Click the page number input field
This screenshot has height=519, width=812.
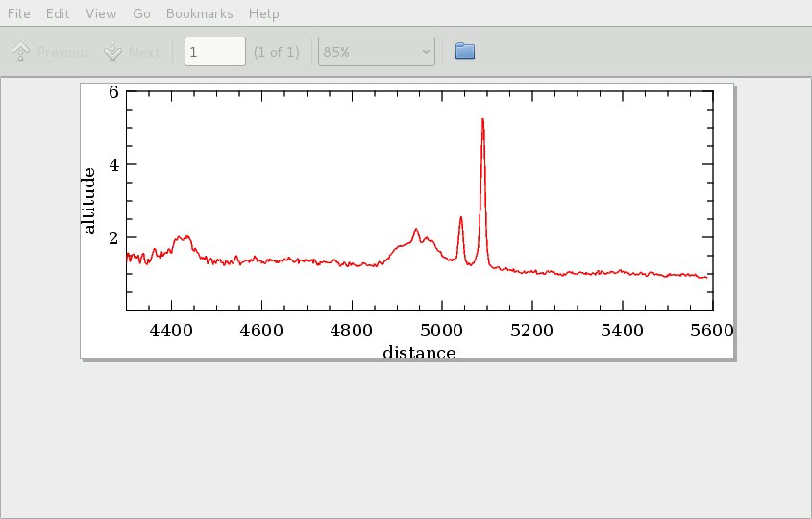[x=215, y=51]
